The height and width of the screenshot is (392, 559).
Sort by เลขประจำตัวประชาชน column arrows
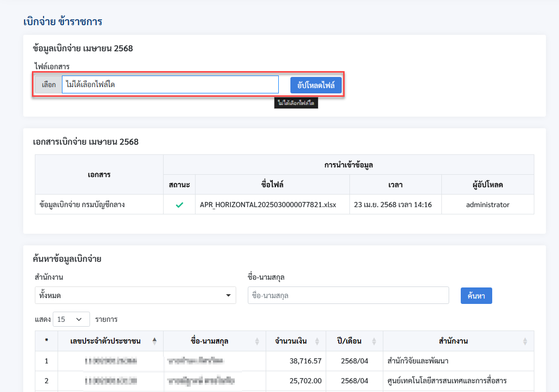pos(154,341)
